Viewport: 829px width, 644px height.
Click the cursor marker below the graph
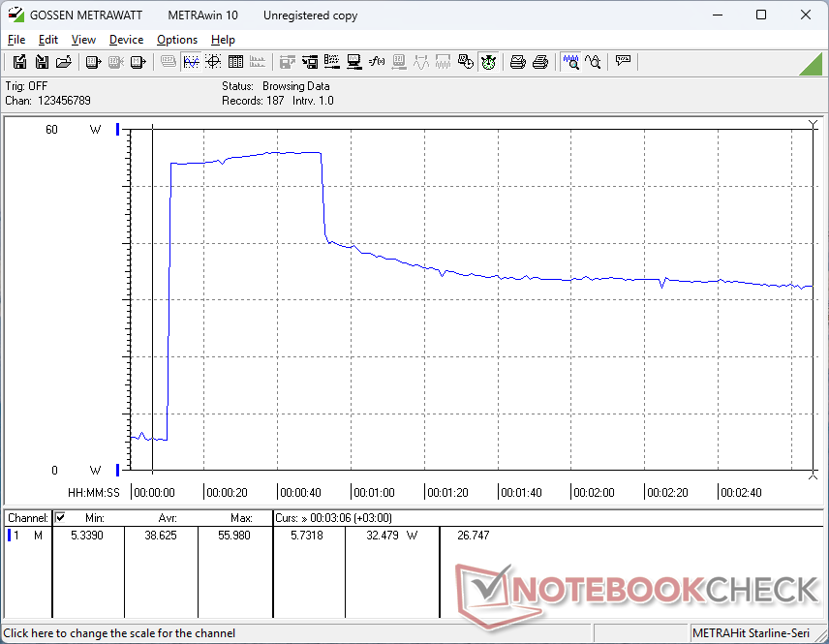pyautogui.click(x=814, y=475)
